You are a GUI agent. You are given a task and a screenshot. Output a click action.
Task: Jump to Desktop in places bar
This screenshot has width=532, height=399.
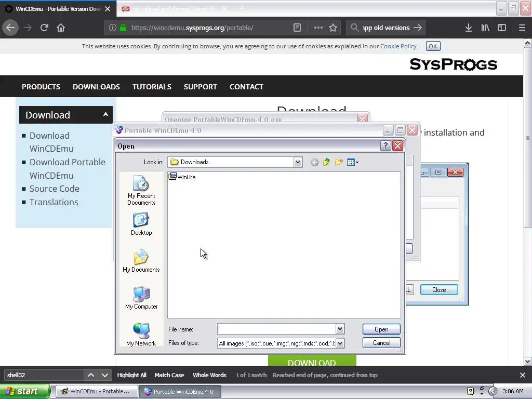tap(141, 224)
